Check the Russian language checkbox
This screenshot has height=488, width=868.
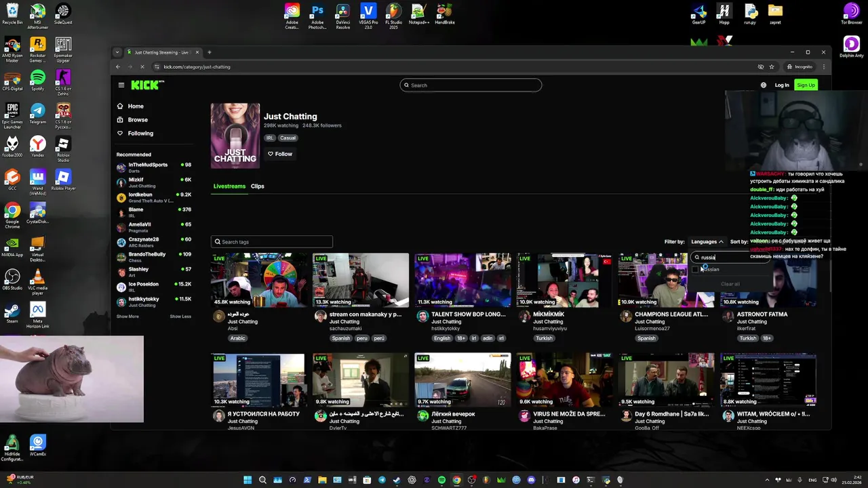click(695, 269)
